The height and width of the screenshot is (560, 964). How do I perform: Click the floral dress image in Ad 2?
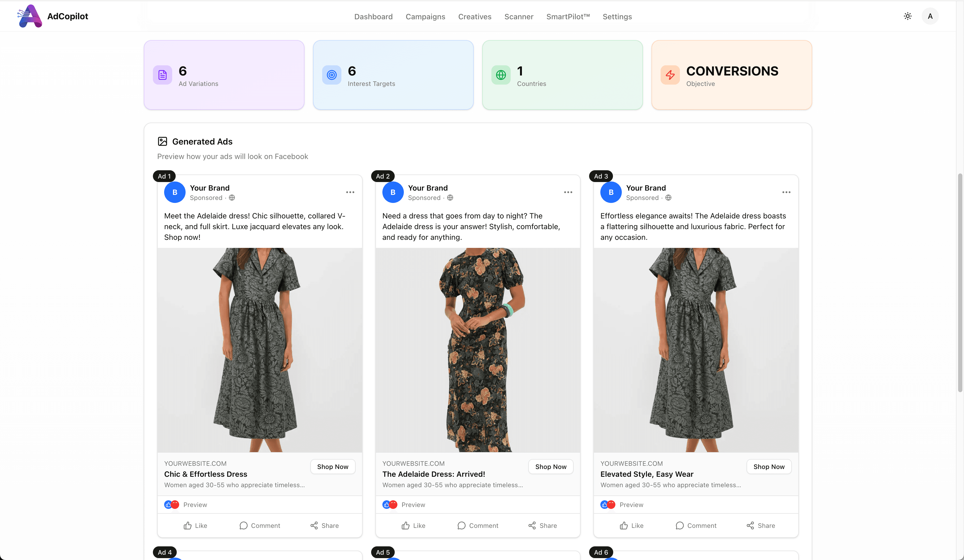478,350
